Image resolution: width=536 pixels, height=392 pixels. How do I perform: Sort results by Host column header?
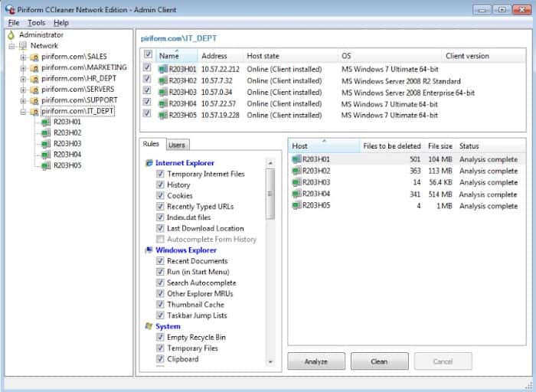pyautogui.click(x=325, y=146)
